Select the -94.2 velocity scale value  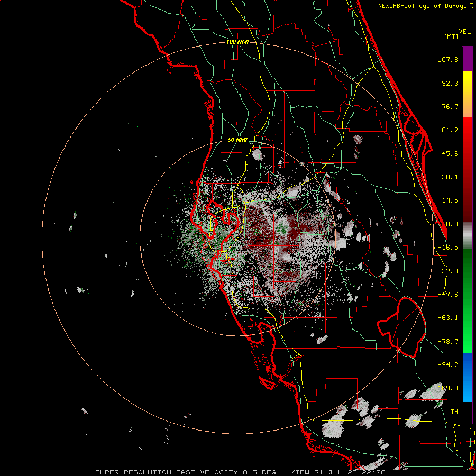coord(448,364)
